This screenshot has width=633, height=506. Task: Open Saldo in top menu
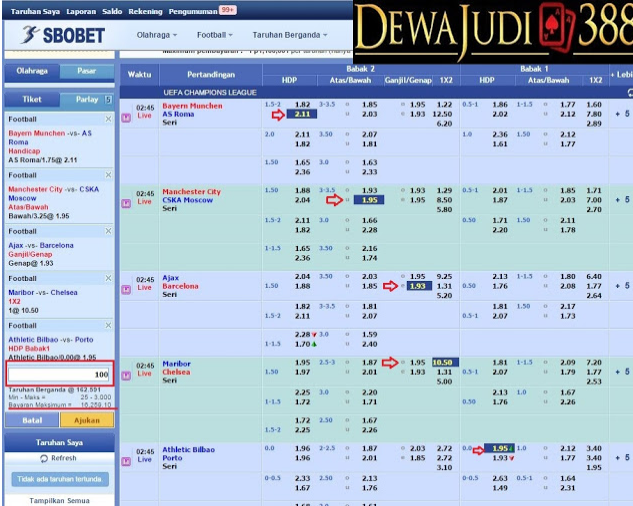pyautogui.click(x=112, y=11)
